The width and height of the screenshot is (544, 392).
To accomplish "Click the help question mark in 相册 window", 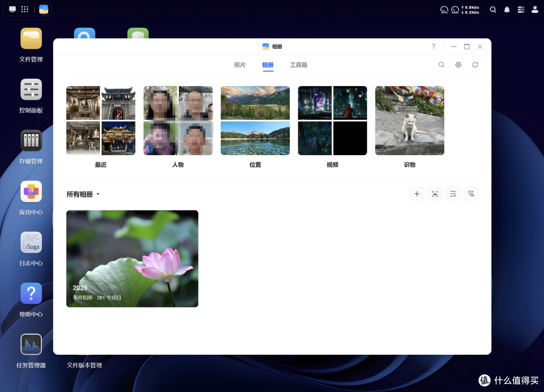I will (x=433, y=46).
